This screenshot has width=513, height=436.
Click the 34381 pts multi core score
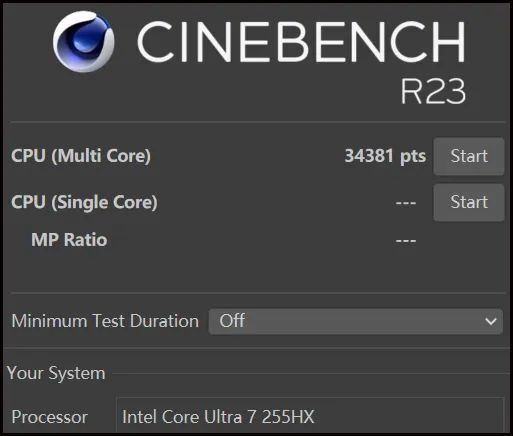[385, 156]
